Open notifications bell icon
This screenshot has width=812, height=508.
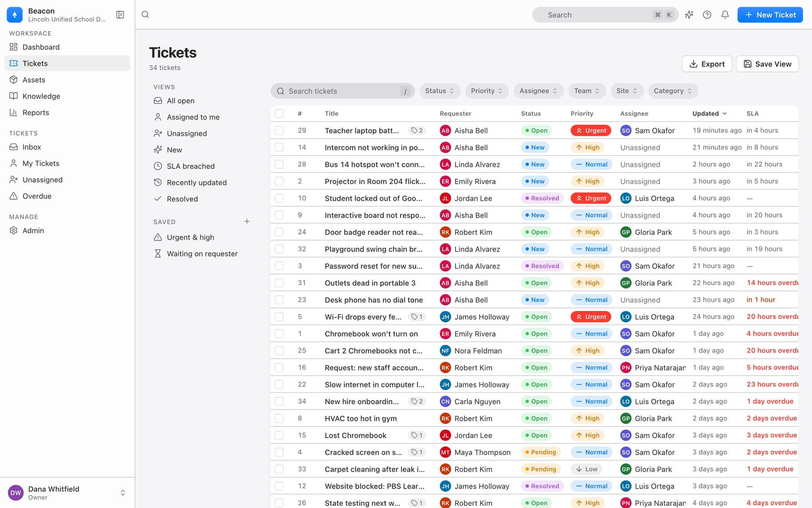[725, 15]
